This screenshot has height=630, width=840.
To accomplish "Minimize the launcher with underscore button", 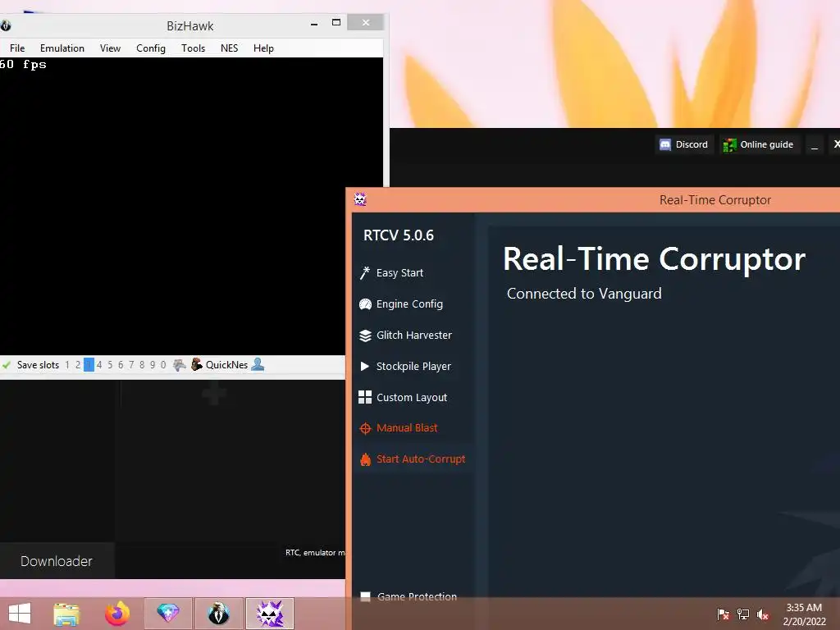I will (x=815, y=144).
